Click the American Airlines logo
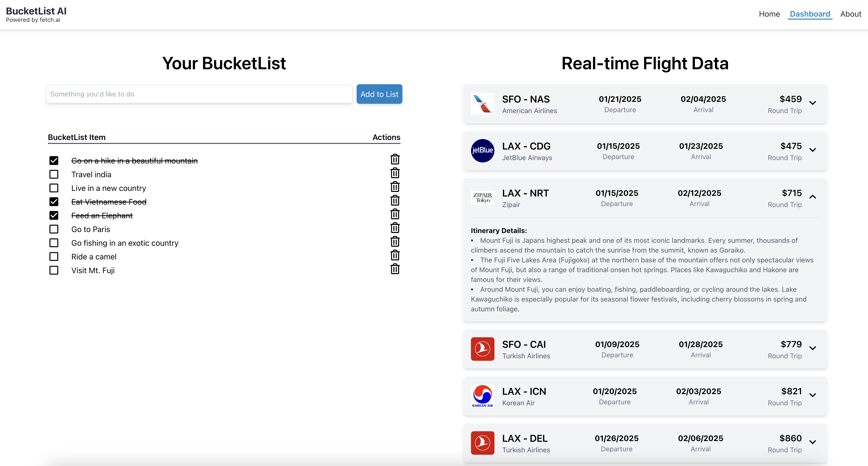Screen dimensions: 868x466 pyautogui.click(x=482, y=104)
